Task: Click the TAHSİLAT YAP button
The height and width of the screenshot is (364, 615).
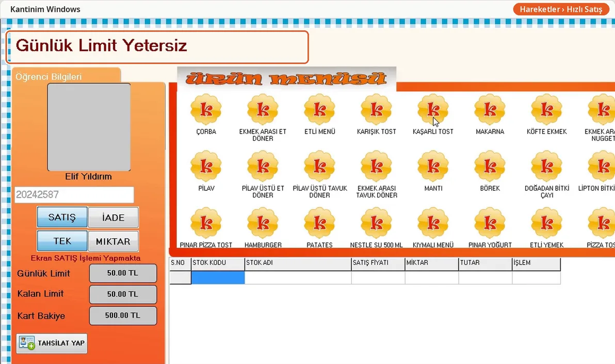Action: pos(52,343)
